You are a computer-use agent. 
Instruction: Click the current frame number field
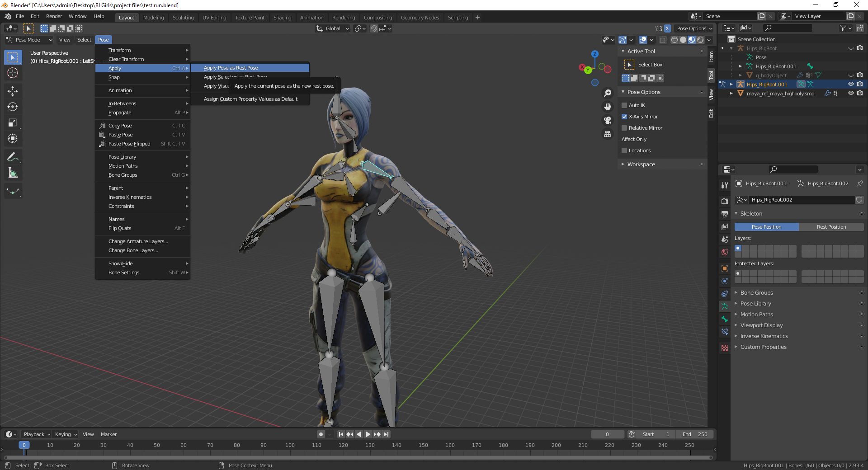607,434
